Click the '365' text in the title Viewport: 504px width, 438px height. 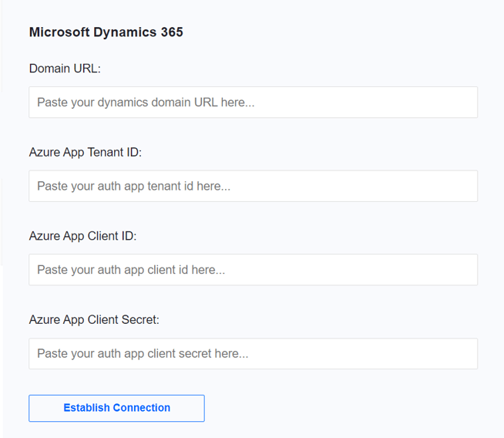pos(172,32)
